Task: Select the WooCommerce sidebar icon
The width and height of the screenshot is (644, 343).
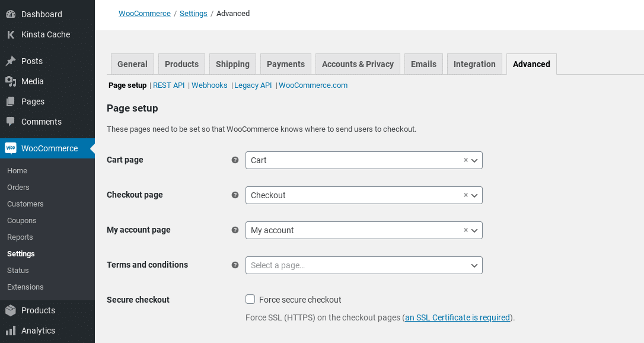Action: [x=10, y=148]
